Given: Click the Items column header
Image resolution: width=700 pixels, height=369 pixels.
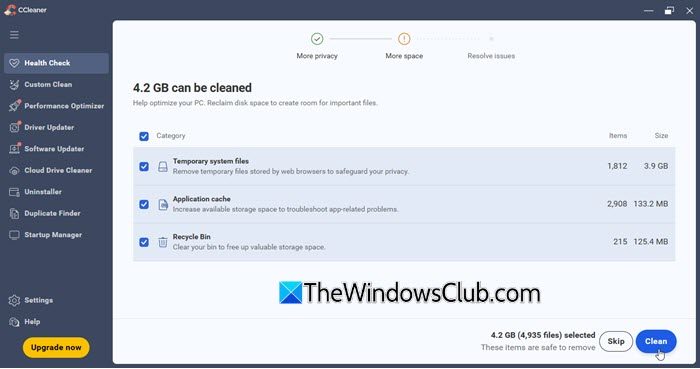Looking at the screenshot, I should point(618,136).
